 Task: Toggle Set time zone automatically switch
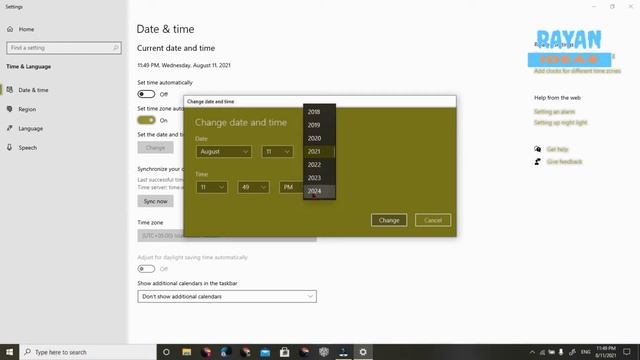tap(146, 120)
